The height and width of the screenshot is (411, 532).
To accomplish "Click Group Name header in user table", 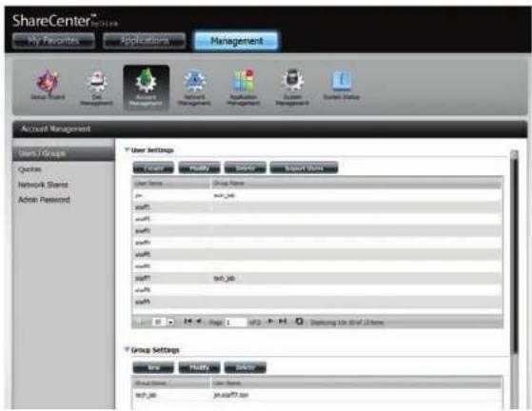I will pyautogui.click(x=357, y=183).
